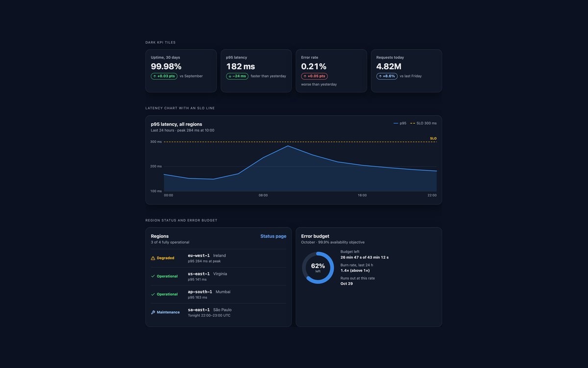Click the "vs last Friday" text
Screen dimensions: 588x368
(411, 76)
